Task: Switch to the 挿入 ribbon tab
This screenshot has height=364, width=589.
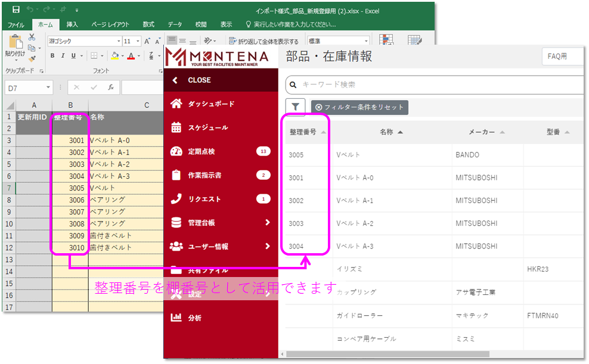Action: [72, 24]
